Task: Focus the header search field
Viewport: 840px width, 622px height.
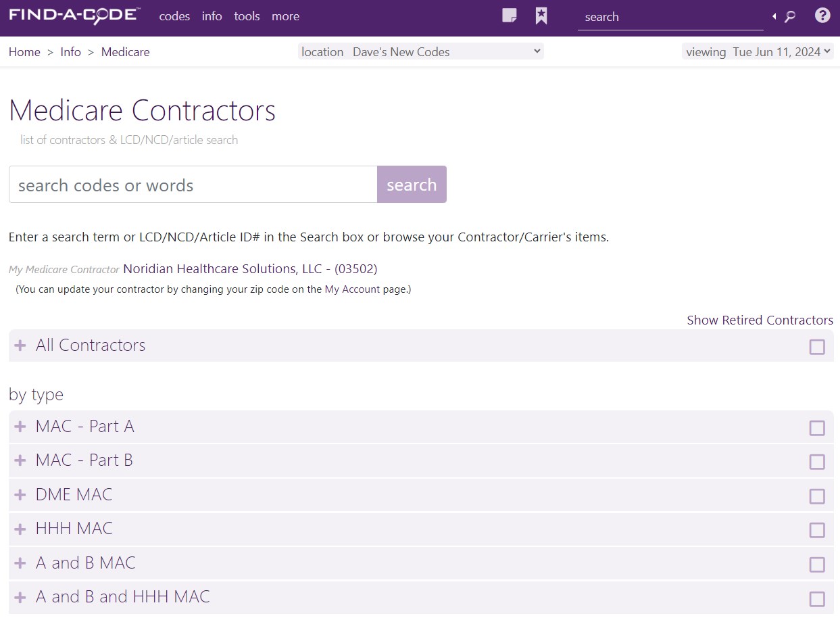Action: [670, 17]
